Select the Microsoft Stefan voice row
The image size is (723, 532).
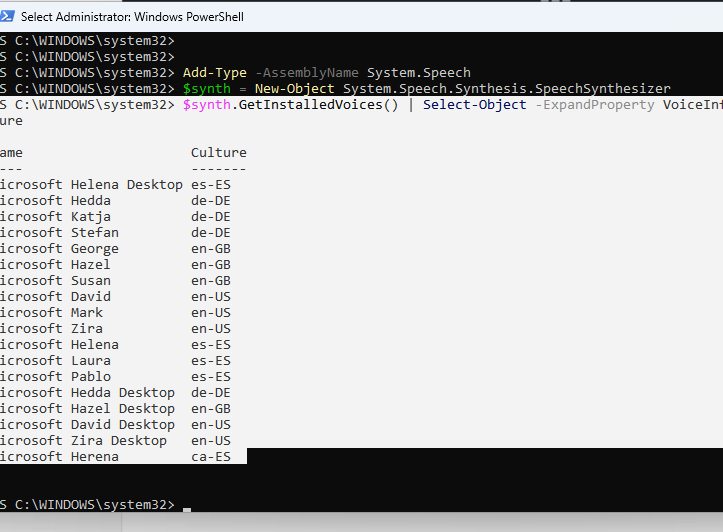pyautogui.click(x=60, y=233)
